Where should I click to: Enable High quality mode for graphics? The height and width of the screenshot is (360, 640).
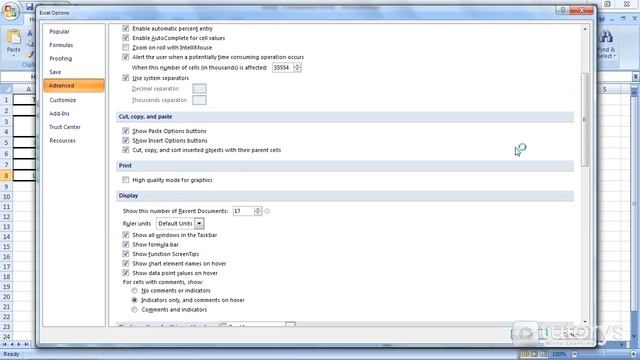126,180
